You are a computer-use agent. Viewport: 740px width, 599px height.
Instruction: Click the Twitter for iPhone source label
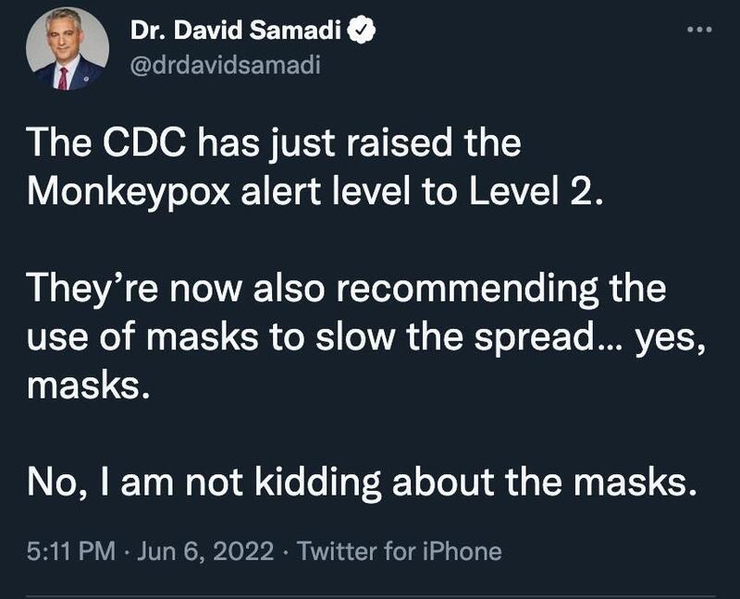(399, 551)
